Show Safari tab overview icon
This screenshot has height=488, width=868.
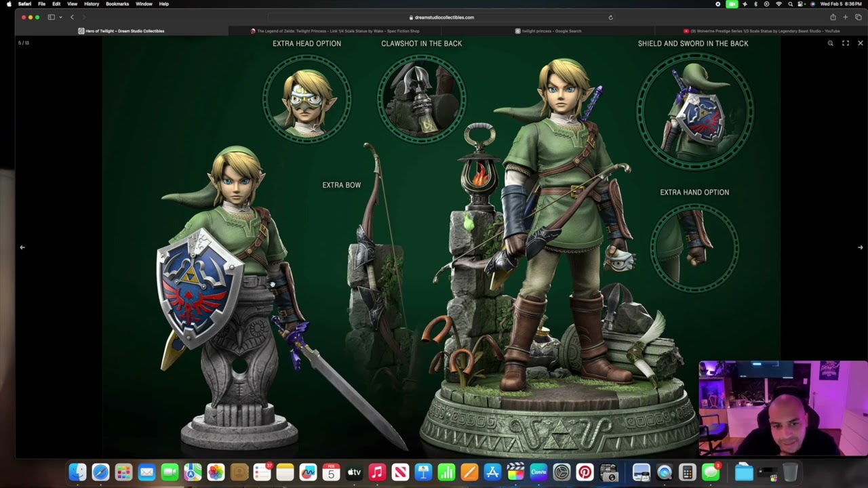(x=858, y=18)
